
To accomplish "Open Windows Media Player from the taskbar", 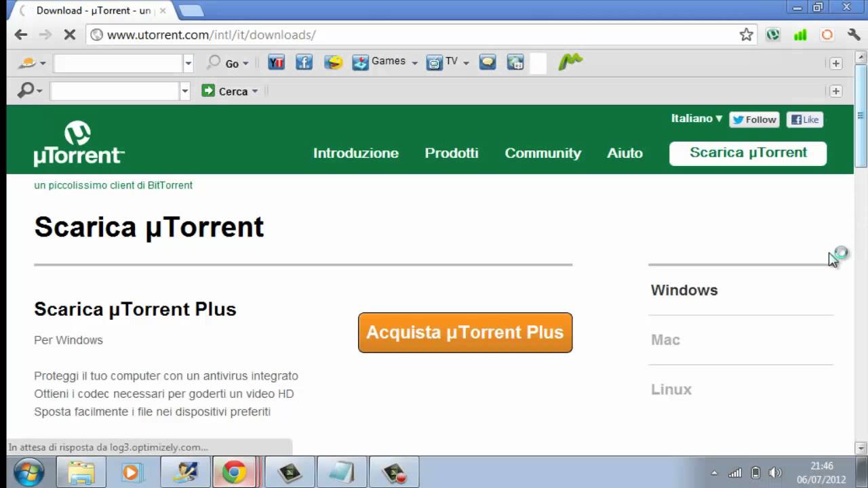I will click(x=132, y=472).
